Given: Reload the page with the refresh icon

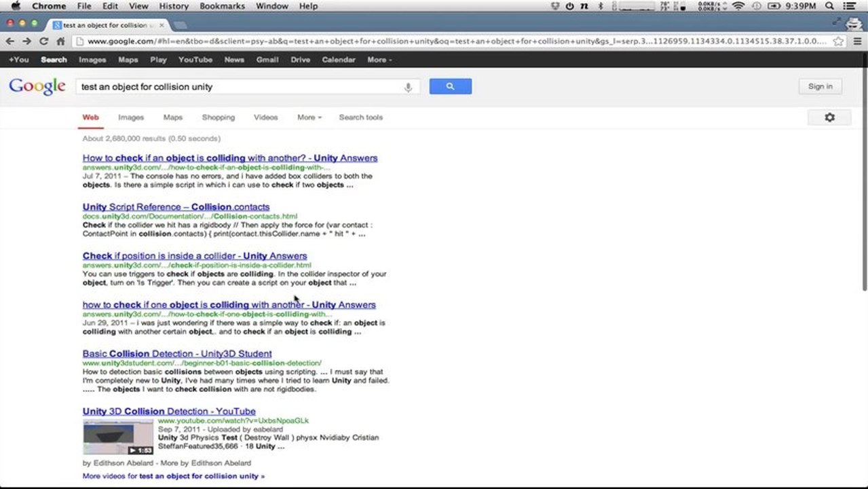Looking at the screenshot, I should pyautogui.click(x=43, y=41).
